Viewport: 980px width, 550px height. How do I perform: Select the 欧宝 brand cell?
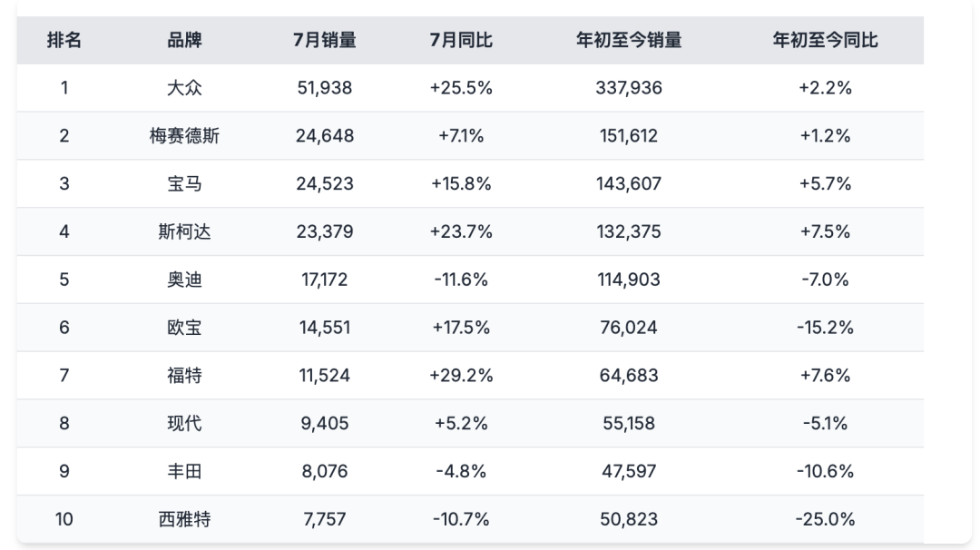184,328
